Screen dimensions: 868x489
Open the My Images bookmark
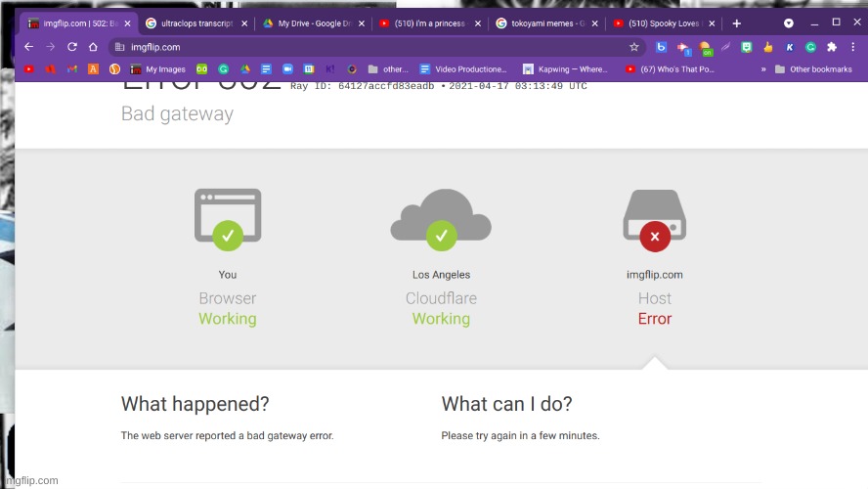157,69
